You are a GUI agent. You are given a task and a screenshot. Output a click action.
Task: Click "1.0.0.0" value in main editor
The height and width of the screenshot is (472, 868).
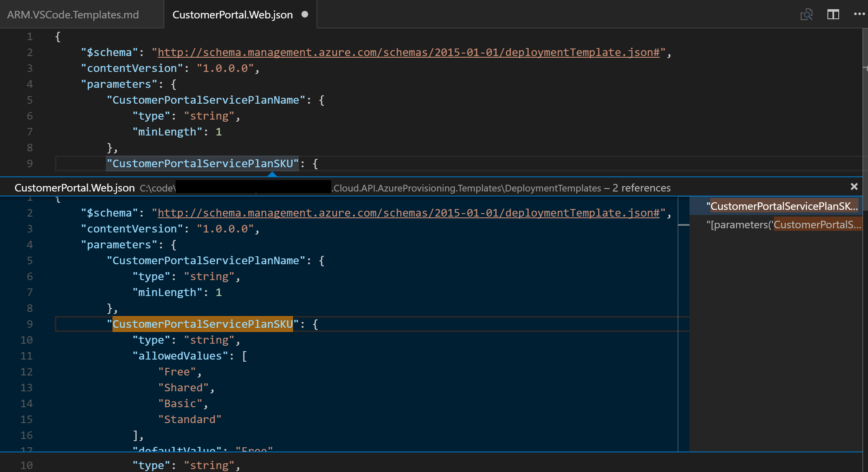(225, 68)
